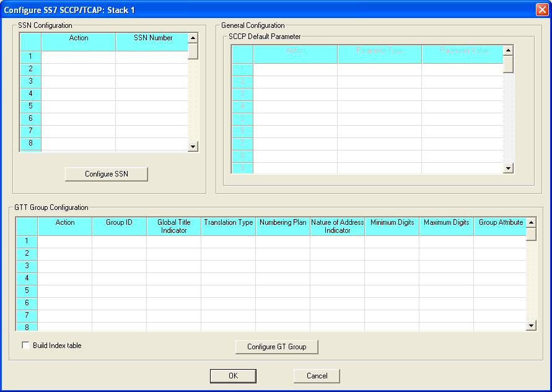Image resolution: width=552 pixels, height=392 pixels.
Task: Select row 1 Action cell in SSN table
Action: coord(78,57)
